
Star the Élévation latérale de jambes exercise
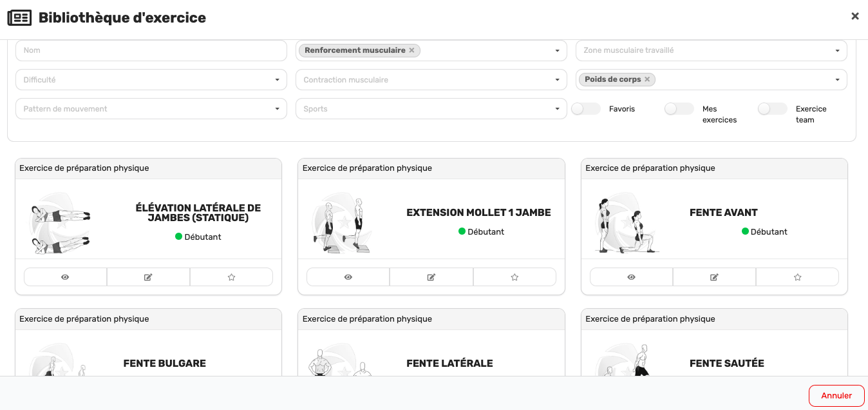coord(231,277)
